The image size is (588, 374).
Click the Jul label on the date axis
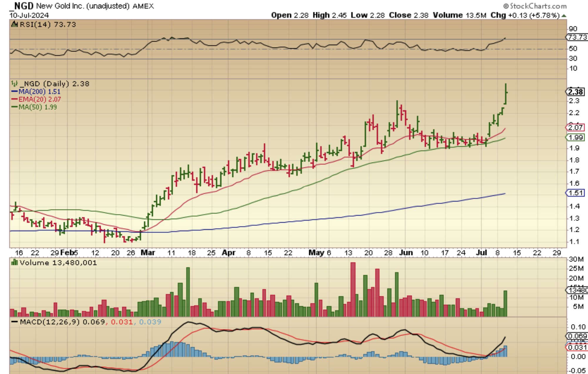click(x=482, y=253)
